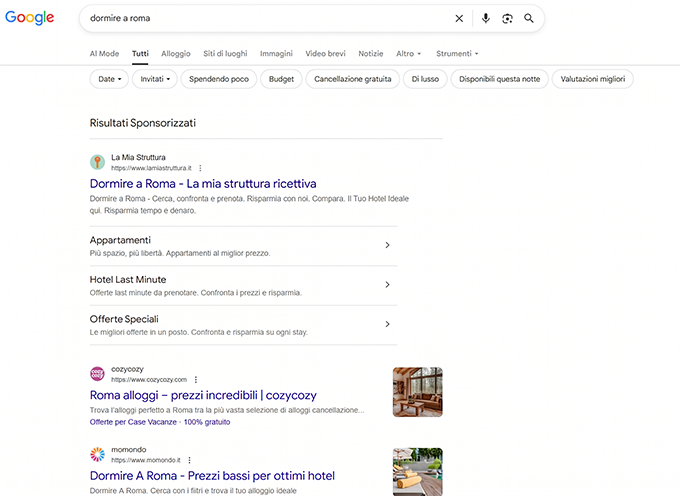The height and width of the screenshot is (496, 680).
Task: Expand the Strumenti dropdown
Action: coord(457,53)
